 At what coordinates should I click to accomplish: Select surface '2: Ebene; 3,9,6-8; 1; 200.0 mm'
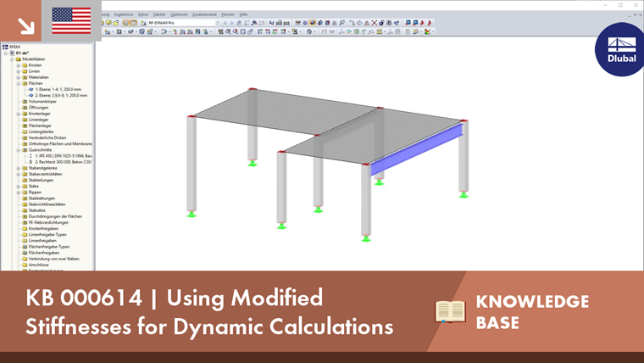[x=61, y=95]
